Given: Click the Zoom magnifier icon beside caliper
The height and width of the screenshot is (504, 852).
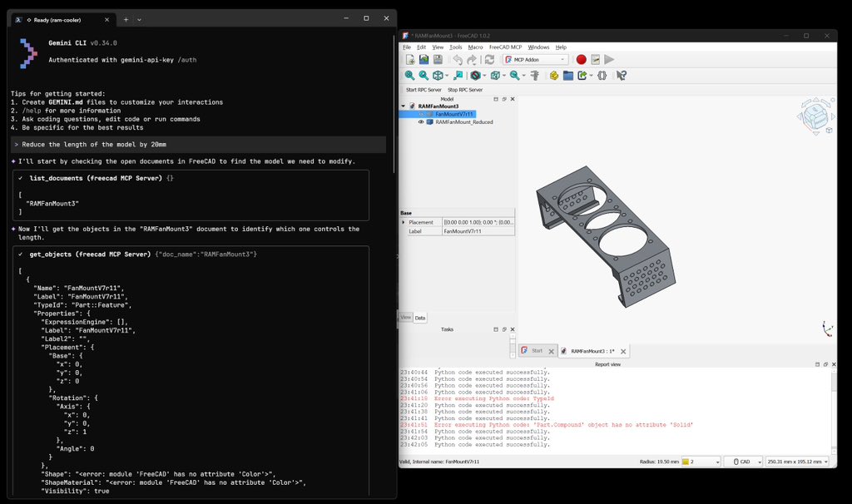Looking at the screenshot, I should (x=514, y=76).
